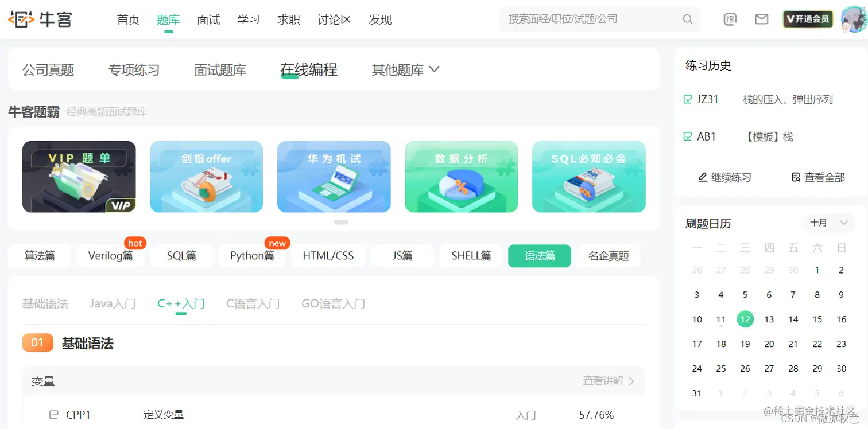868x429 pixels.
Task: Open the mail envelope icon
Action: pos(761,18)
